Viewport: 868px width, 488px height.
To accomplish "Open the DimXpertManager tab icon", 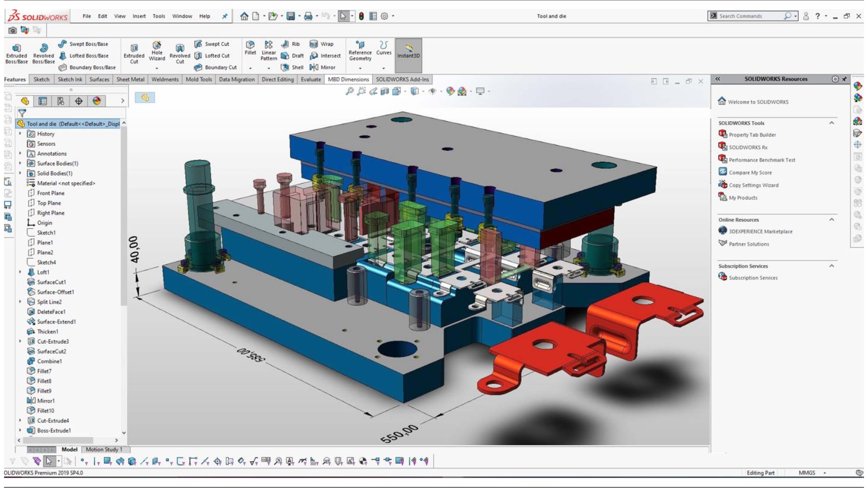I will pos(79,101).
